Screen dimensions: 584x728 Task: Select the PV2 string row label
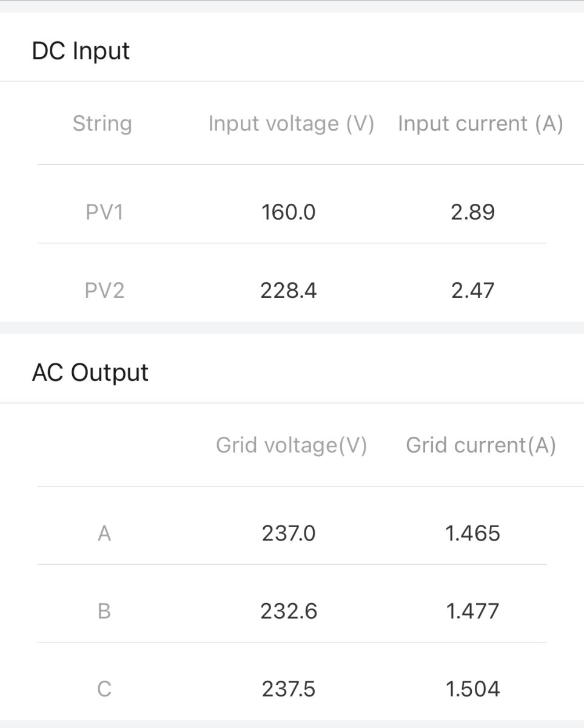(104, 291)
